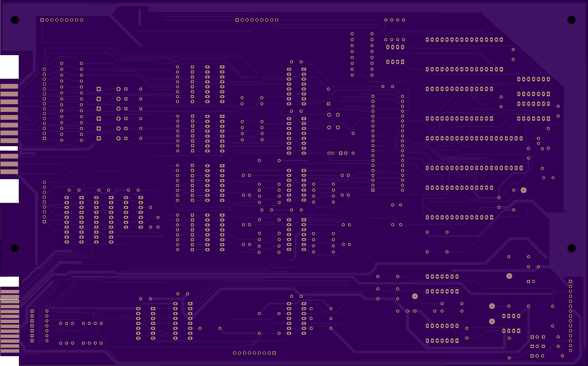This screenshot has width=588, height=366.
Task: Select square pad of bottom-center nine-pin header
Action: (274, 353)
